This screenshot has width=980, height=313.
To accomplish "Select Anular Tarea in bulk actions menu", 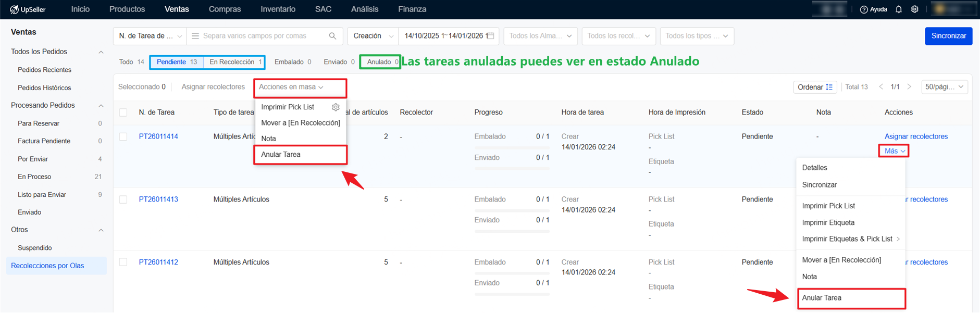I will (300, 155).
